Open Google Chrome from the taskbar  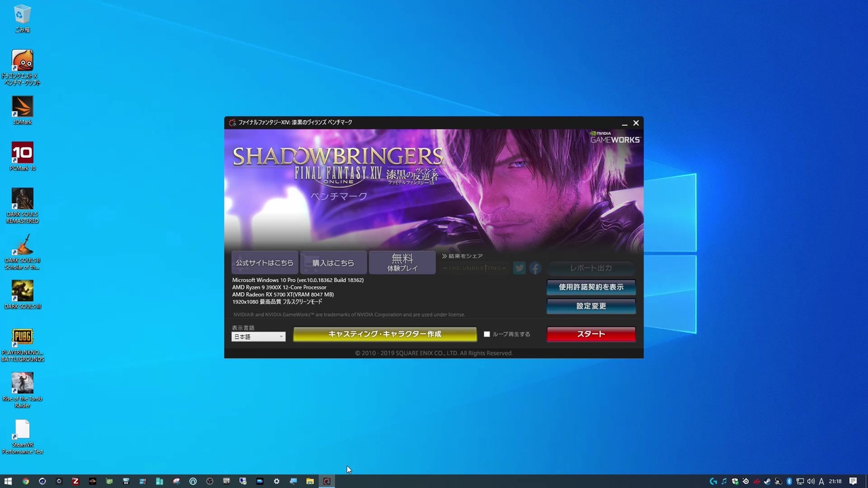tap(25, 481)
